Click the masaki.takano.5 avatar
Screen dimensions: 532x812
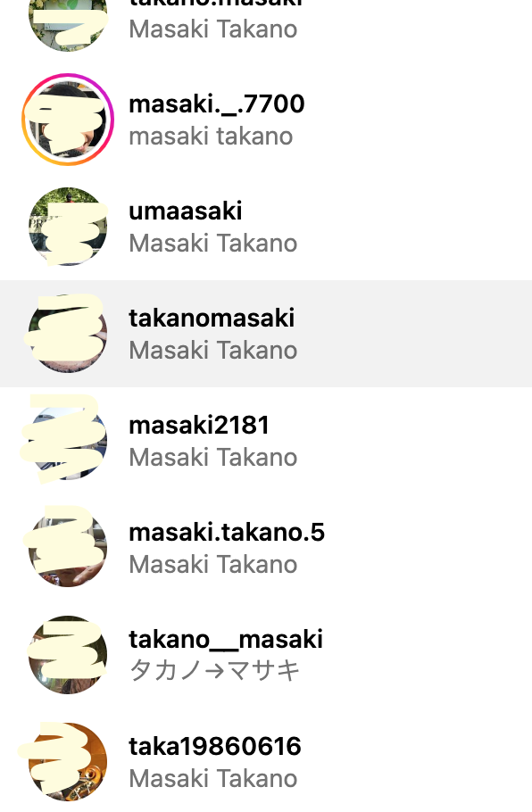tap(68, 547)
